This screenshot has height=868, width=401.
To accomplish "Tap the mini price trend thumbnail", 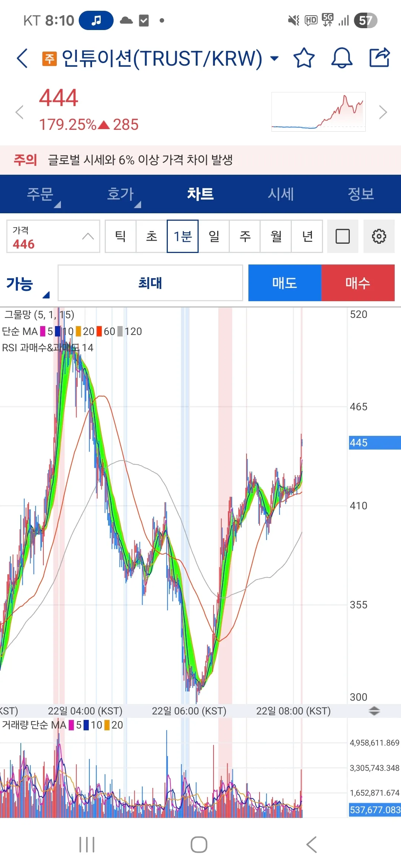I will coord(318,112).
